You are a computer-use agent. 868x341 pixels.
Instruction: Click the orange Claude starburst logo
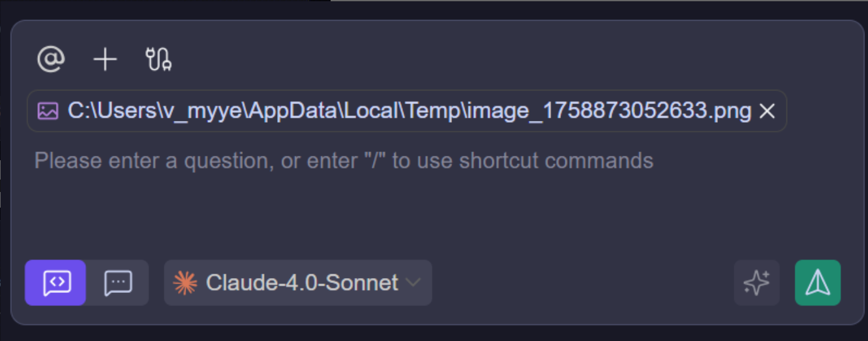[x=185, y=283]
